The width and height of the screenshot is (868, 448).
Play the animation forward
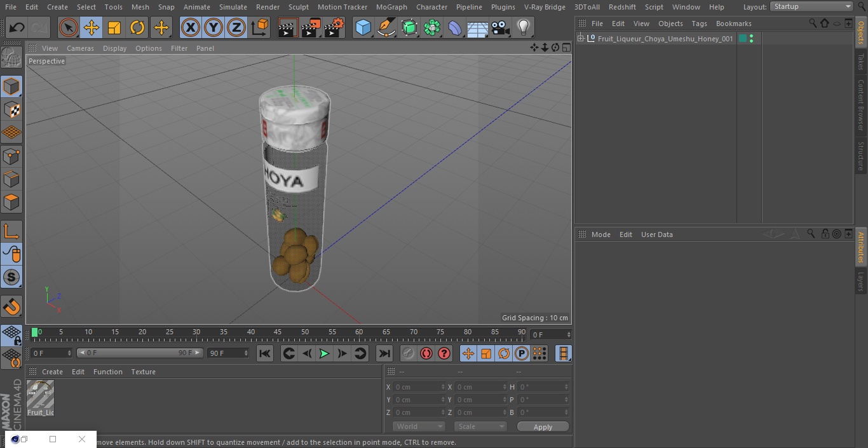click(324, 353)
